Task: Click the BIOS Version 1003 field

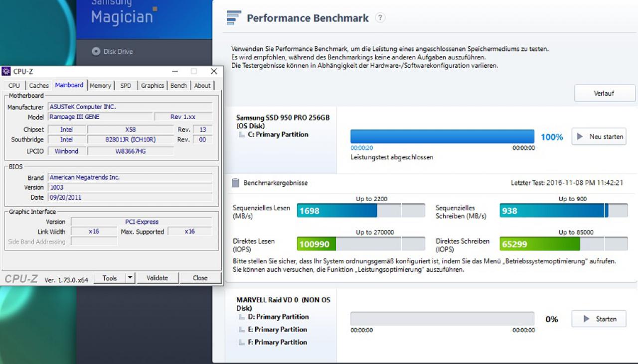Action: (130, 187)
